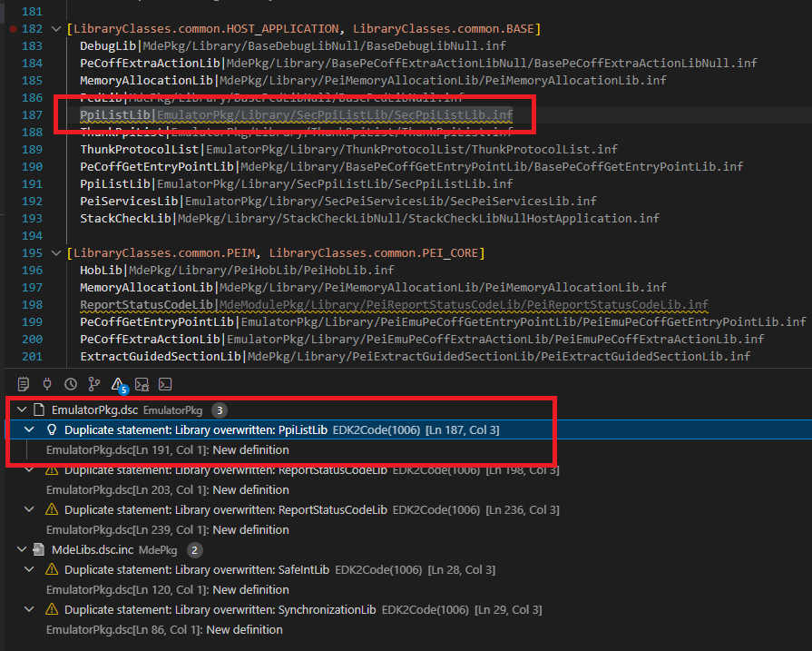Click the warning icon on the SynchronizationLib problem

tap(52, 609)
